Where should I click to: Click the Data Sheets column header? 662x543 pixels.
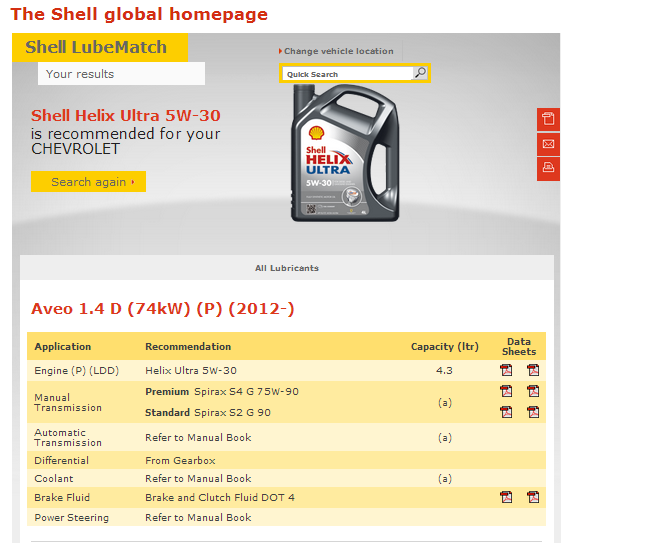(519, 347)
